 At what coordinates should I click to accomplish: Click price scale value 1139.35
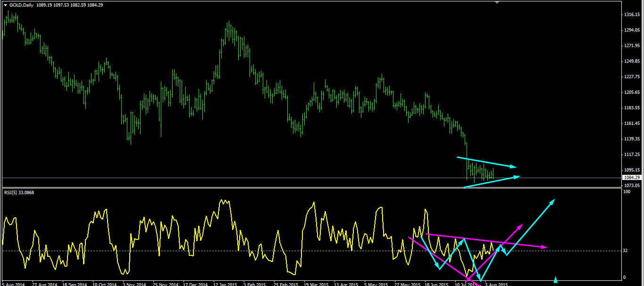[631, 139]
